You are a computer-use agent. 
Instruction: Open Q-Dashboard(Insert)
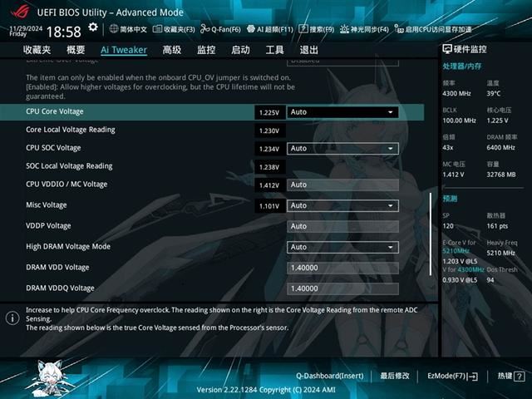click(x=329, y=376)
